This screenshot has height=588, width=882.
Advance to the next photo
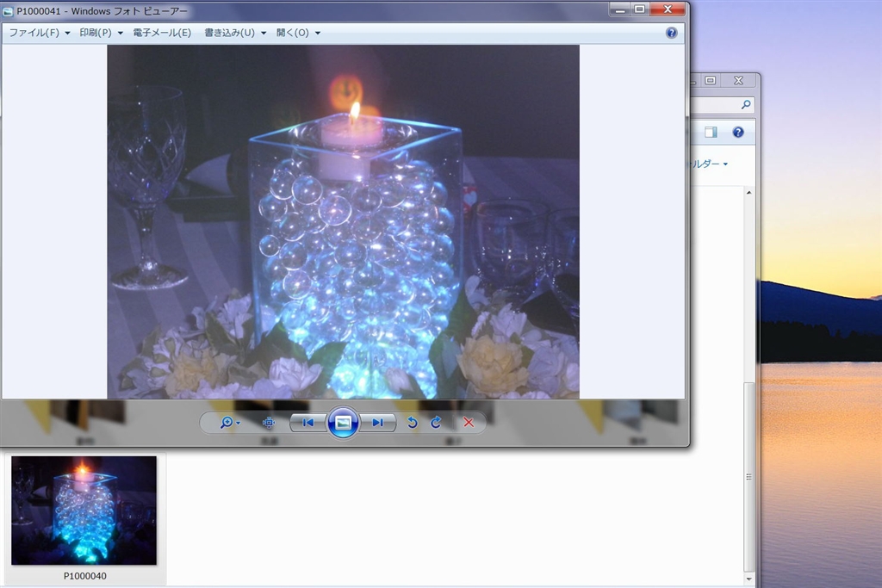point(377,423)
